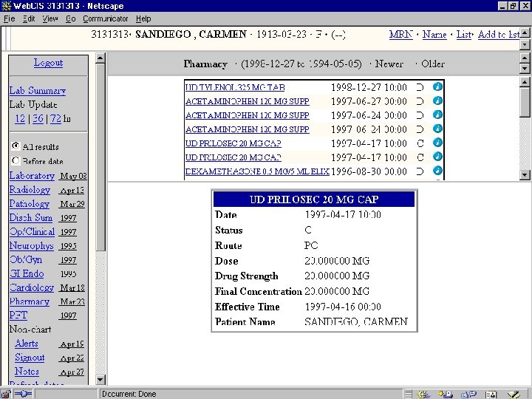Click pharmacy list scrollbar down arrow
The height and width of the screenshot is (399, 532).
[x=525, y=175]
